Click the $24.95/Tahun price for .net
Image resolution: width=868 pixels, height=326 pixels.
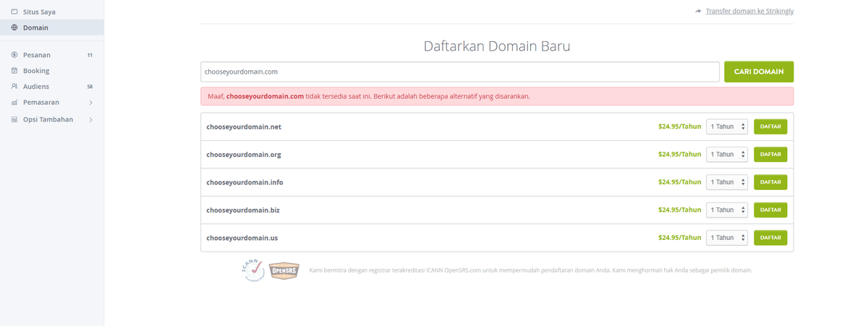tap(680, 126)
